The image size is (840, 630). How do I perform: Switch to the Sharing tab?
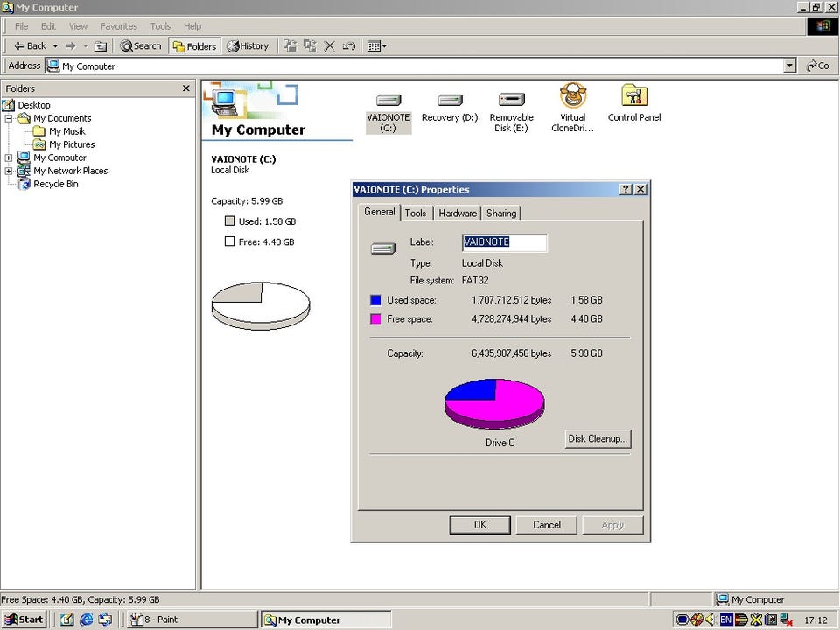click(501, 213)
